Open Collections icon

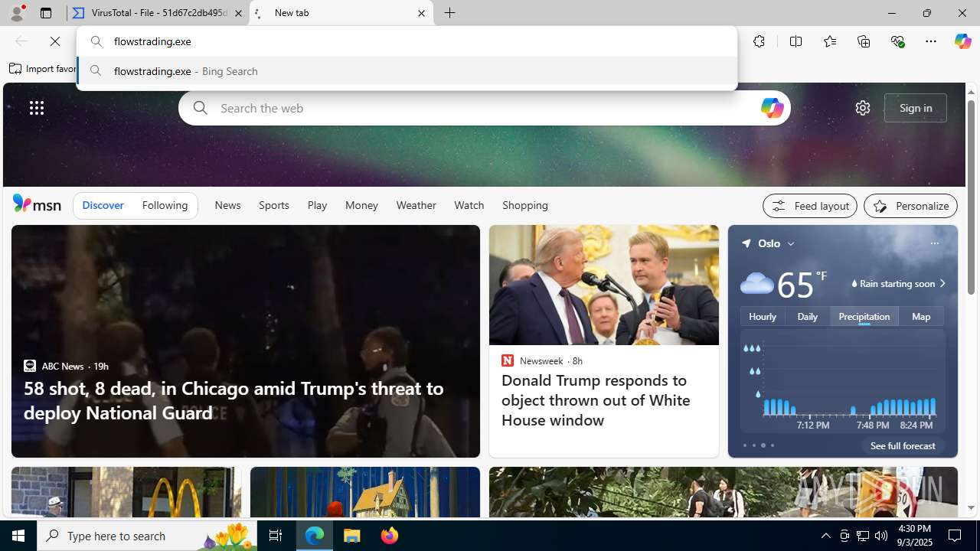click(x=864, y=41)
